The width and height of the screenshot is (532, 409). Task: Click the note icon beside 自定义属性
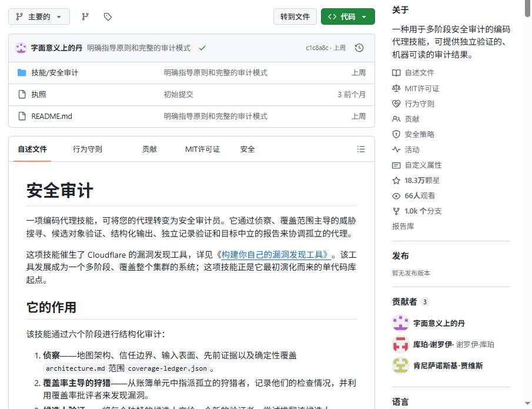point(396,165)
